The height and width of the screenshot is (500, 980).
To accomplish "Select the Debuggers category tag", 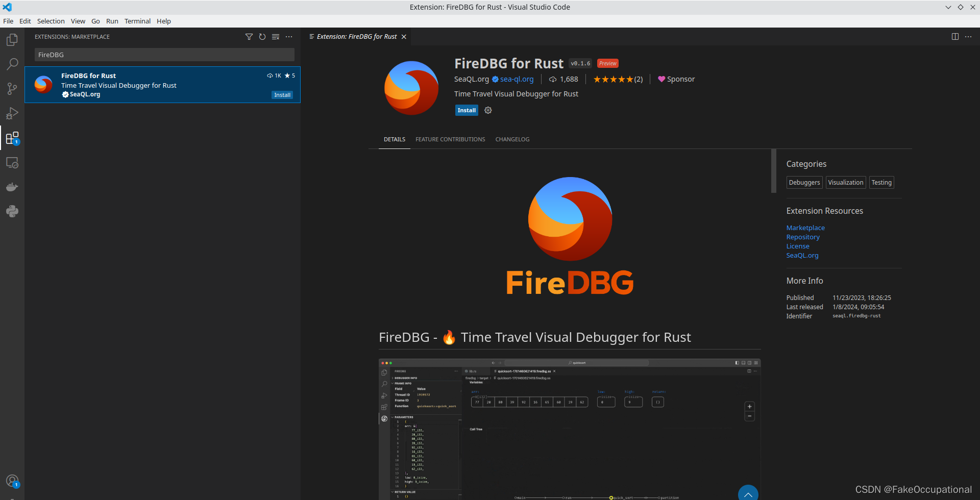I will click(x=804, y=183).
